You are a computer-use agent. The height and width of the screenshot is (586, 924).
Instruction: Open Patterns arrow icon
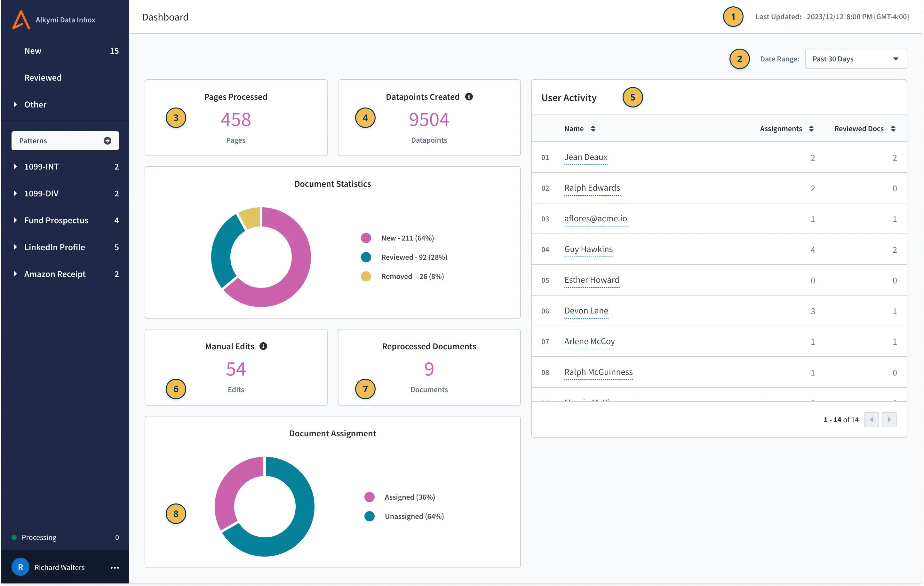(x=108, y=141)
